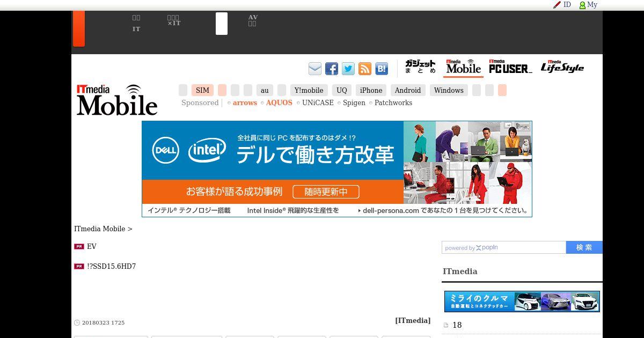Viewport: 644px width, 338px height.
Task: Click the large ITmedia Mobile site logo
Action: tap(117, 100)
